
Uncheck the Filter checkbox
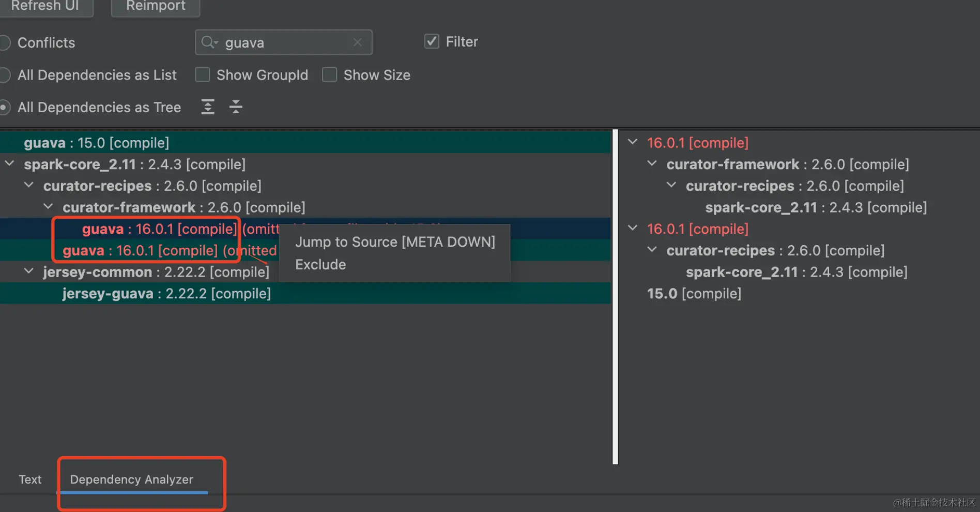point(432,41)
